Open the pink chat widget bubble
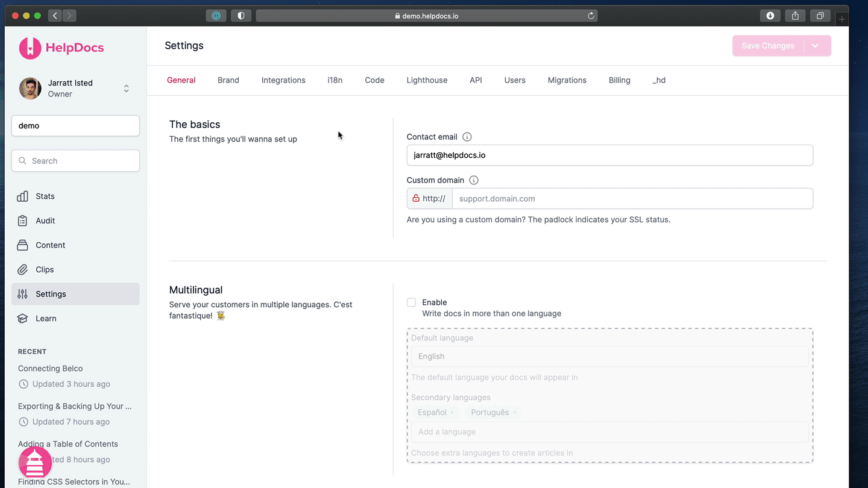868x488 pixels. 35,463
